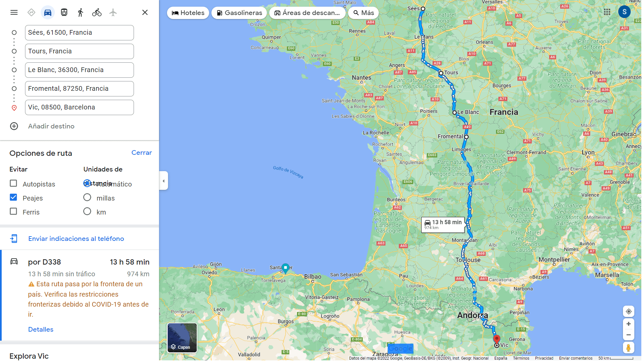Image resolution: width=644 pixels, height=361 pixels.
Task: Open the hamburger main menu
Action: point(14,12)
